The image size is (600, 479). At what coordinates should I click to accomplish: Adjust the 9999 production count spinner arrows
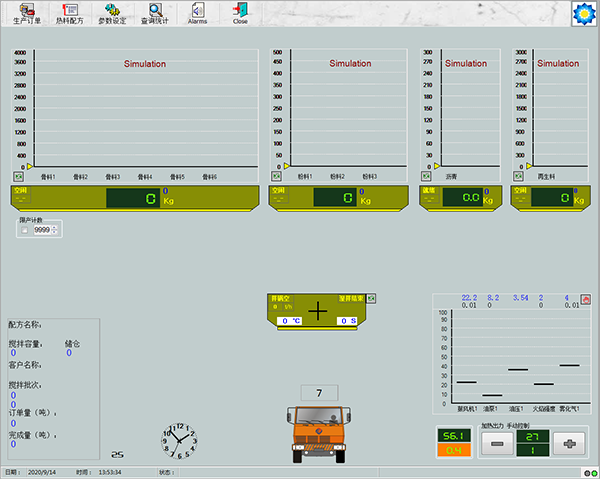(x=55, y=230)
